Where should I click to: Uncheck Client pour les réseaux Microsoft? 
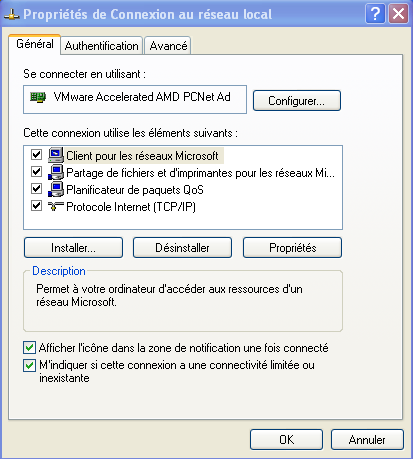36,155
